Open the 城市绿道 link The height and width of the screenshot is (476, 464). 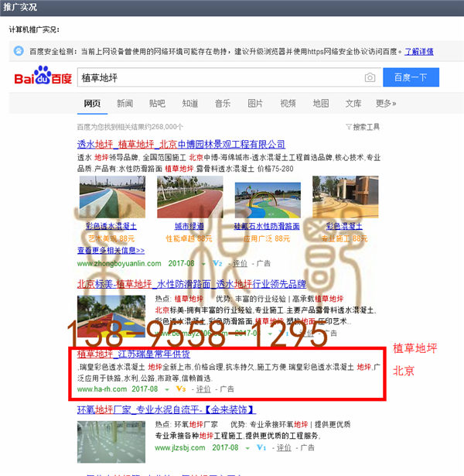coord(189,226)
